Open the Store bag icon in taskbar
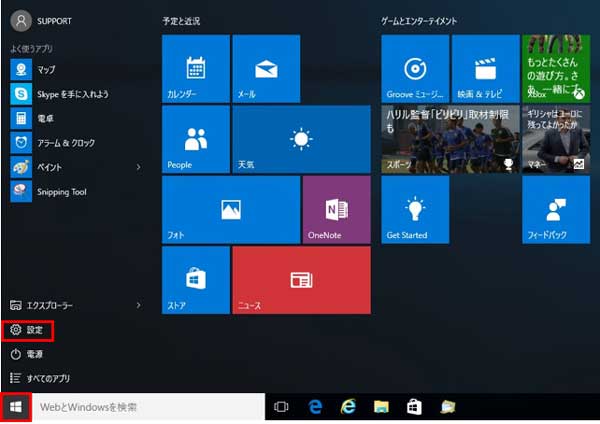 coord(414,407)
